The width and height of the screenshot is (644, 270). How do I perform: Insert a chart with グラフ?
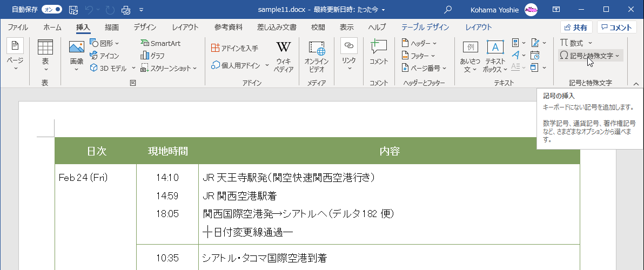click(153, 56)
